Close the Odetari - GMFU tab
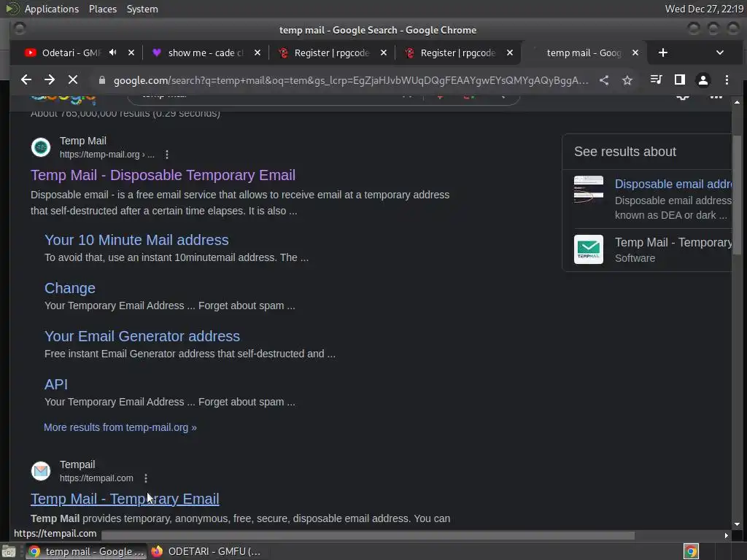The height and width of the screenshot is (560, 747). (131, 52)
